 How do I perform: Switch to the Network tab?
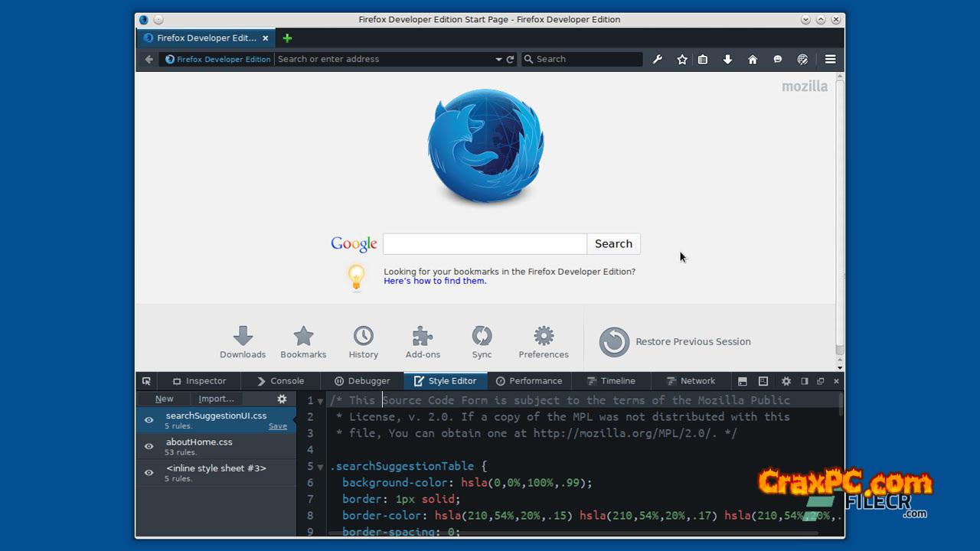click(x=691, y=381)
